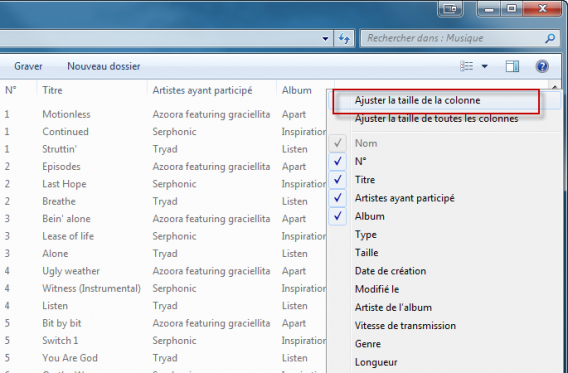Open the blue help icon
Image resolution: width=568 pixels, height=373 pixels.
[542, 66]
